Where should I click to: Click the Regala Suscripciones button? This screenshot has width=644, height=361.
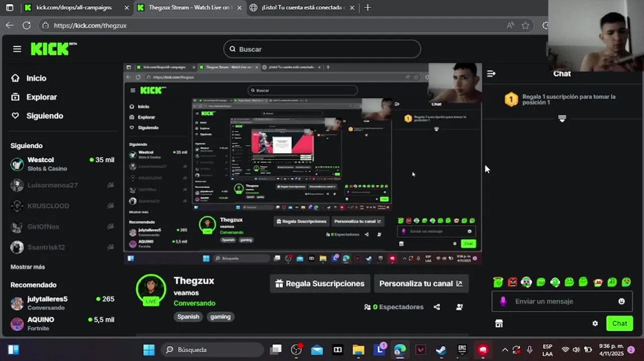[x=320, y=283]
